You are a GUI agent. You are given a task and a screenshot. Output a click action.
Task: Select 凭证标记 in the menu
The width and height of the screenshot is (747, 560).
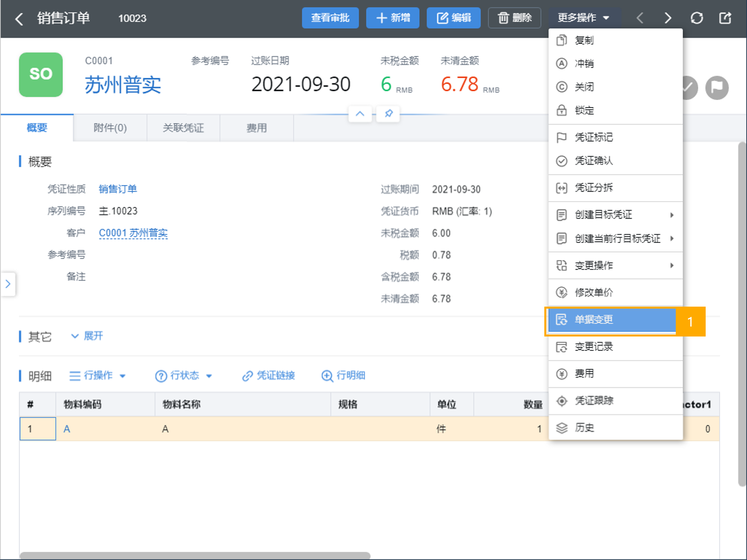pos(616,137)
